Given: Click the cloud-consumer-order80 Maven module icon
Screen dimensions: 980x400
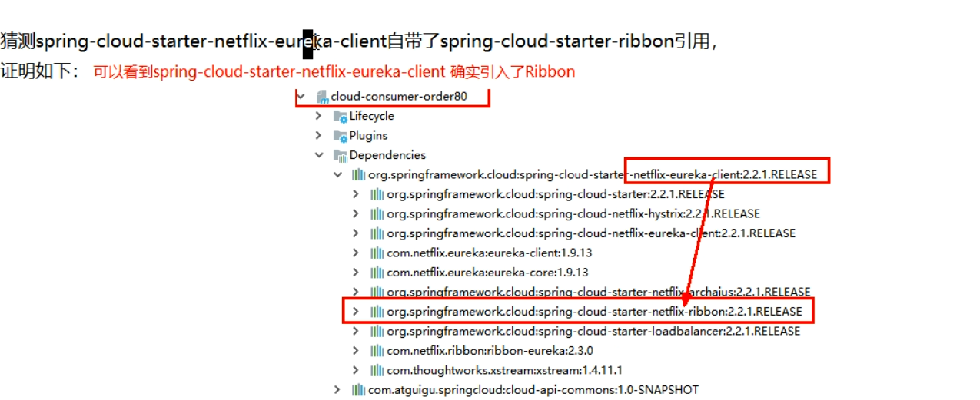Looking at the screenshot, I should click(323, 98).
